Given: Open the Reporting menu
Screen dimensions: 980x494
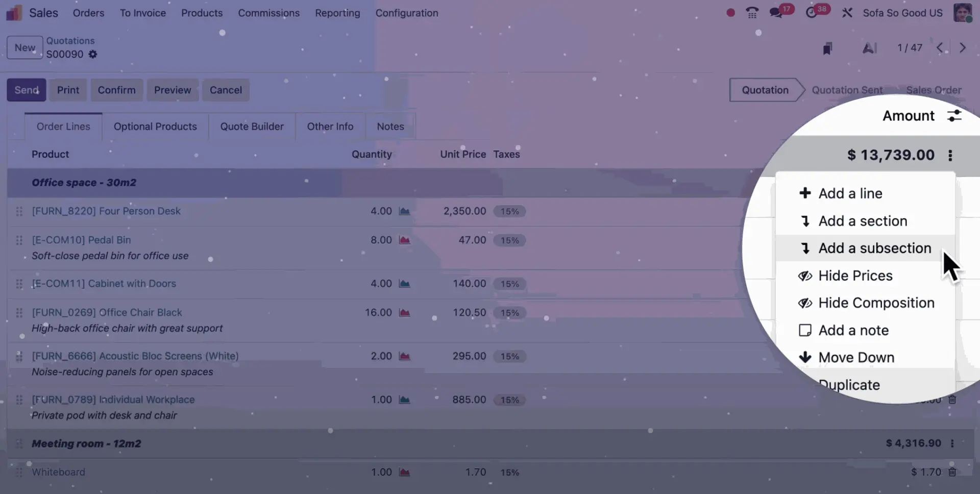Looking at the screenshot, I should 337,13.
